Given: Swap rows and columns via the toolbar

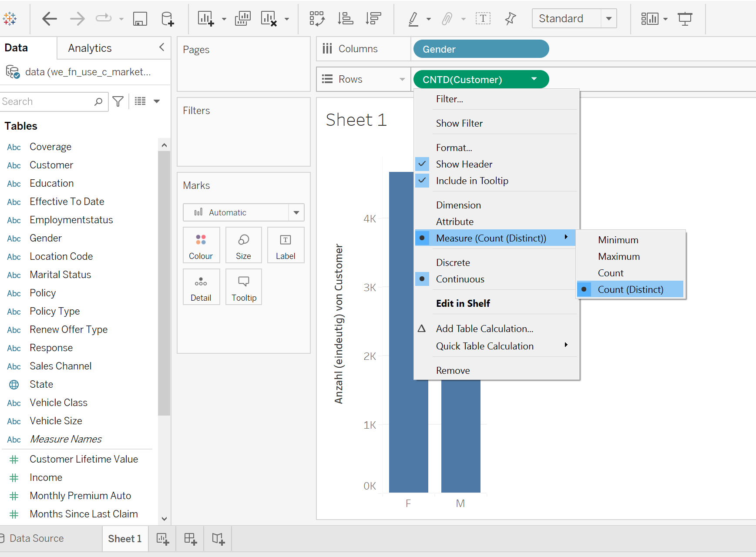Looking at the screenshot, I should [317, 19].
